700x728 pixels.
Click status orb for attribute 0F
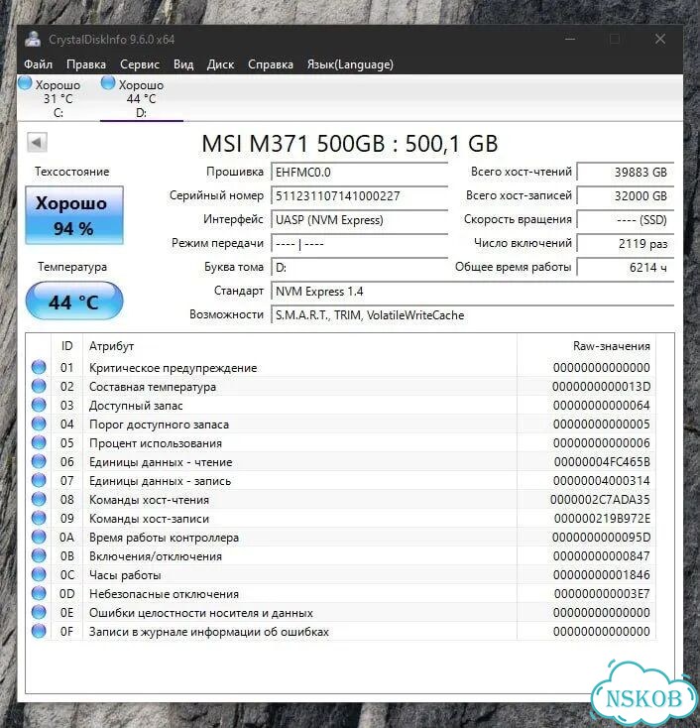39,632
